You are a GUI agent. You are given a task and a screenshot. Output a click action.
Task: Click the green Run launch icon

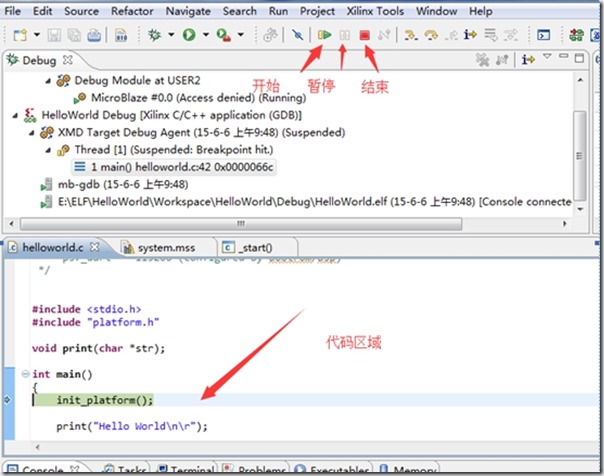[189, 35]
